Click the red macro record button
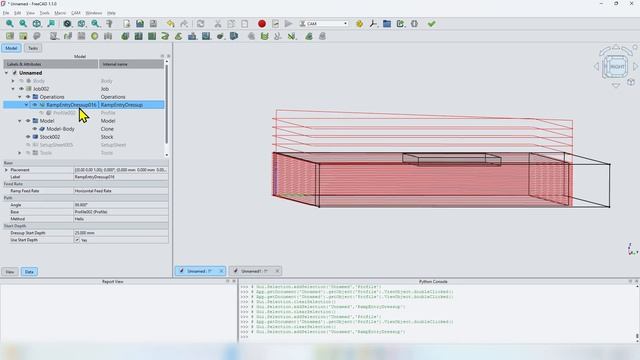640x360 pixels. pyautogui.click(x=262, y=24)
